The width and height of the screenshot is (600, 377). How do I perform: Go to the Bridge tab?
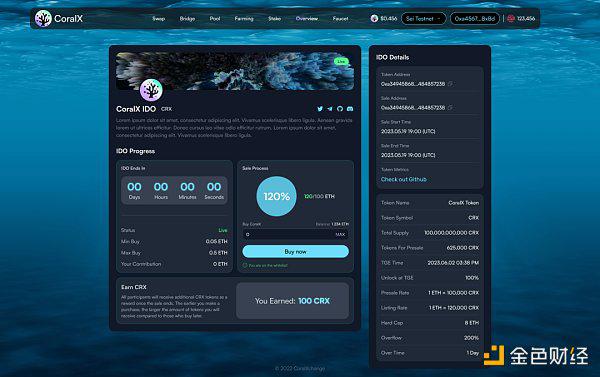point(187,18)
